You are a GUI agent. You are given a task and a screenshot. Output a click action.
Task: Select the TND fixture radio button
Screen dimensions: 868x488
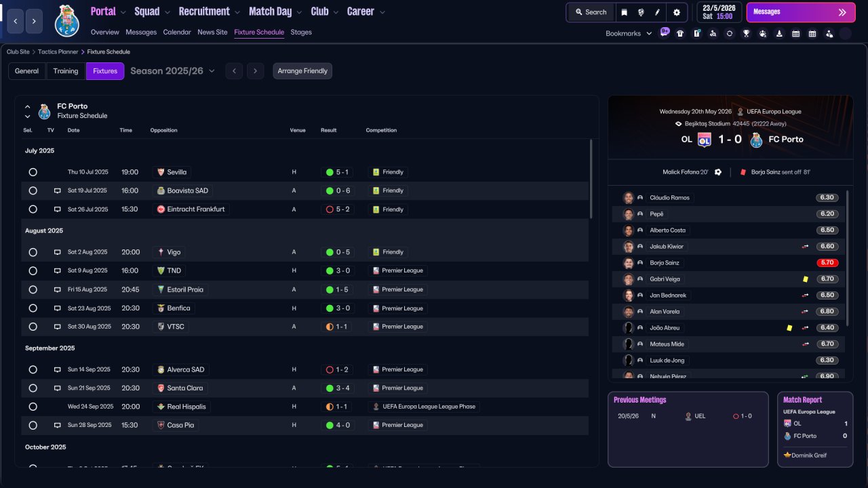[x=33, y=270]
